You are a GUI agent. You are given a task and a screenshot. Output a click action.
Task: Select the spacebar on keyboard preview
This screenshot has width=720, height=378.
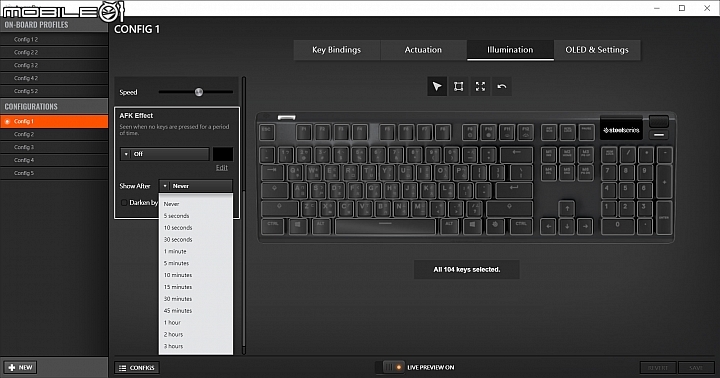click(x=385, y=226)
